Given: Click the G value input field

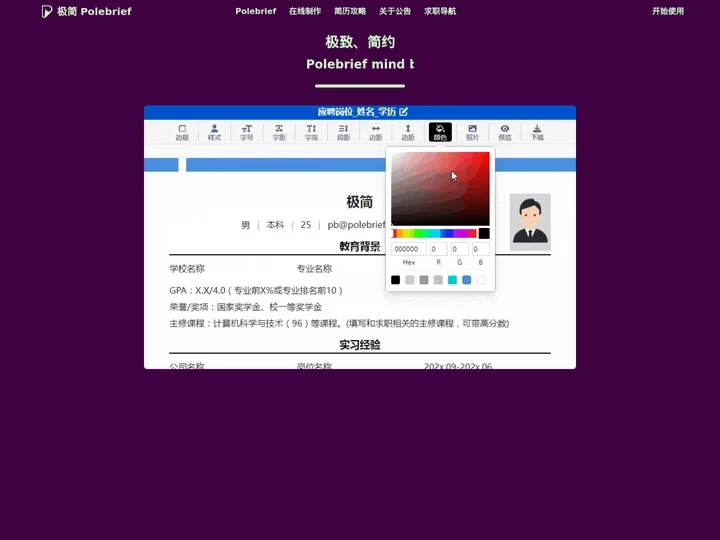Looking at the screenshot, I should point(460,249).
